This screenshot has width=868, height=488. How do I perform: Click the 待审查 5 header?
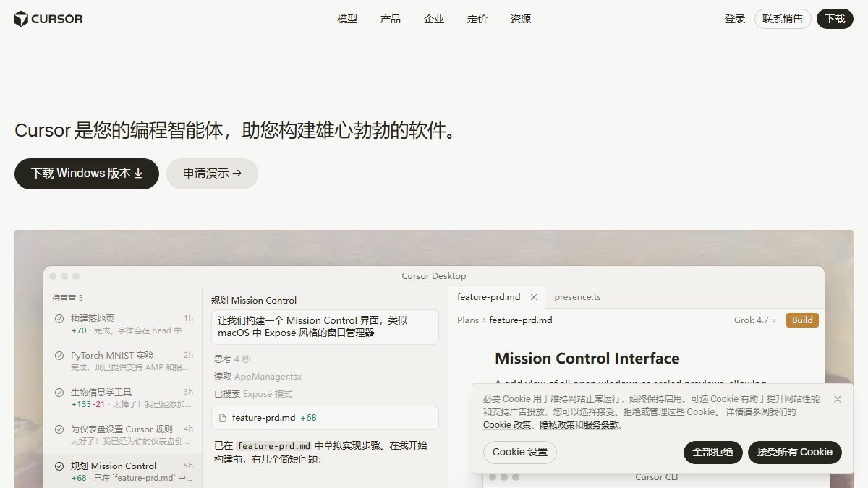pyautogui.click(x=67, y=298)
